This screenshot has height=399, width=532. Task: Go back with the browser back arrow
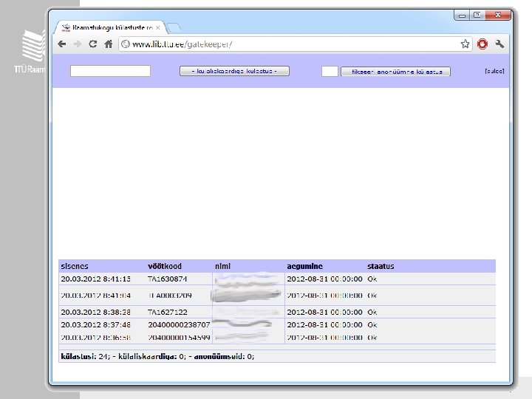(62, 44)
